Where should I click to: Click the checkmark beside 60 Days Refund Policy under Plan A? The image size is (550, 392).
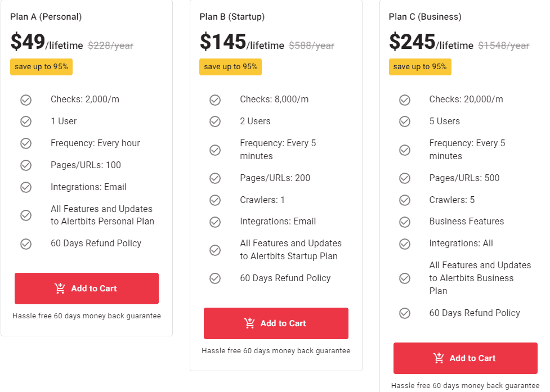[x=26, y=244]
